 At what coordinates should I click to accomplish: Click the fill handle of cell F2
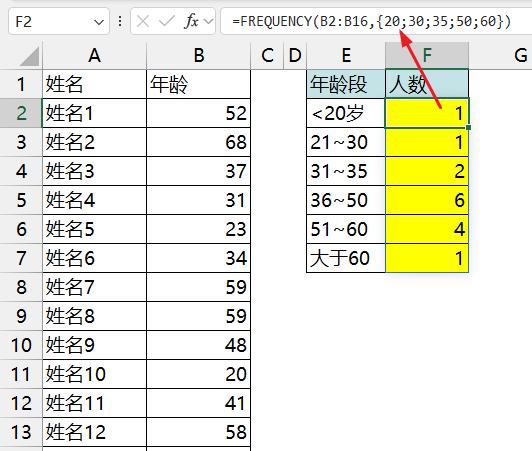(x=469, y=128)
